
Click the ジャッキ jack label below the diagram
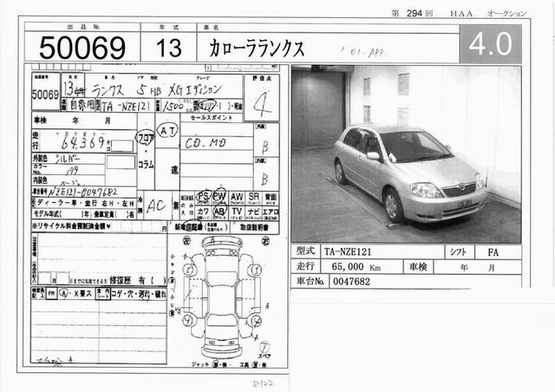coord(200,364)
